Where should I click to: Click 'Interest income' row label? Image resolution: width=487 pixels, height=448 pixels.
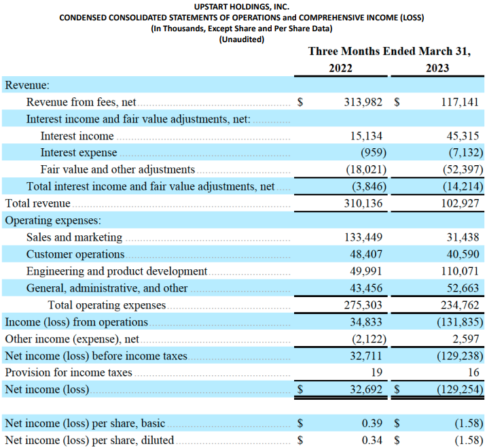[x=77, y=136]
